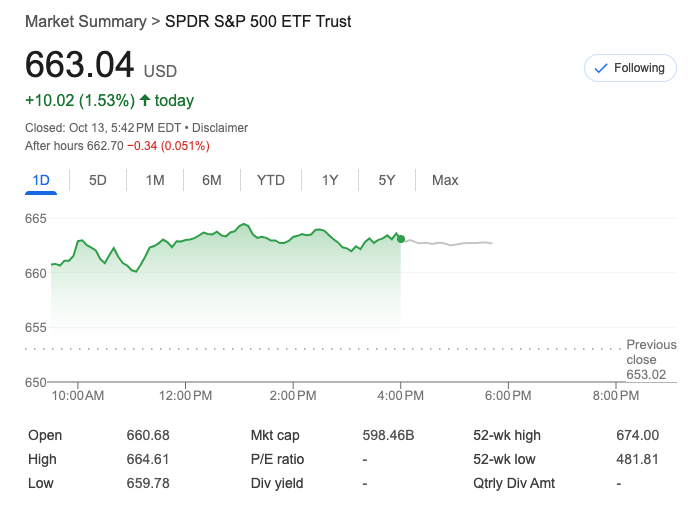Show the 1M price chart

[155, 180]
